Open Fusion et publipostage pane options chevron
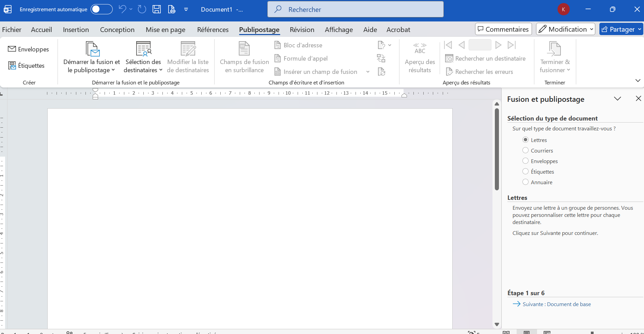Viewport: 644px width, 334px height. pyautogui.click(x=617, y=99)
